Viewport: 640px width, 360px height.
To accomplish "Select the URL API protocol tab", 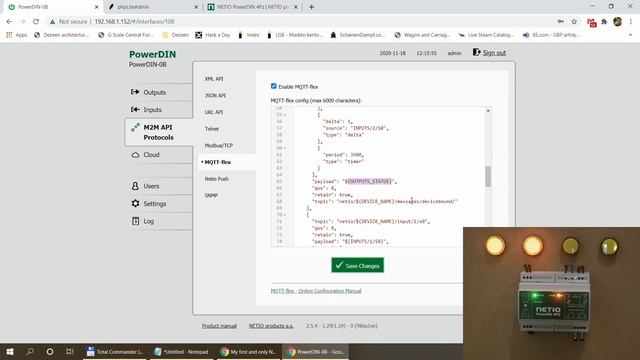I will 214,112.
